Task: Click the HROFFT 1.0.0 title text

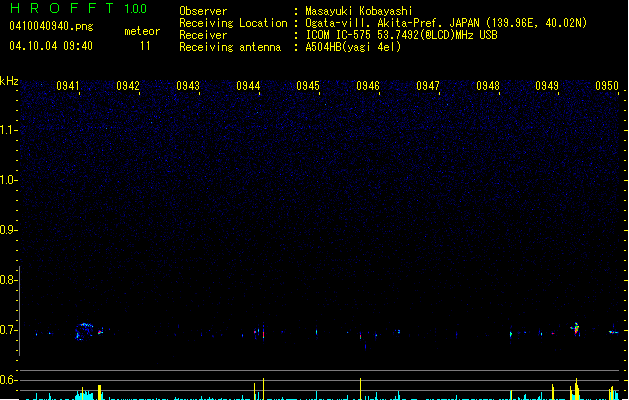Action: pos(78,8)
